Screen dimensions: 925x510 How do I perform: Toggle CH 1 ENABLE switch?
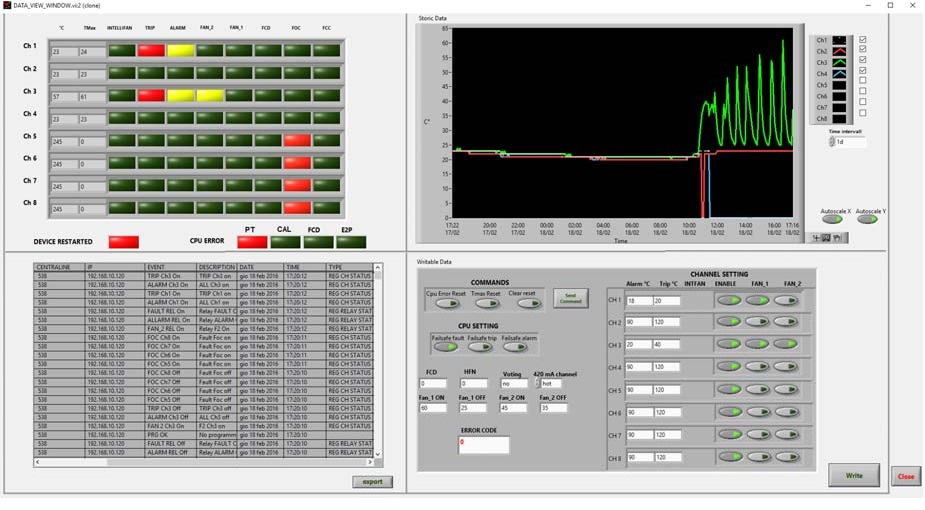(729, 301)
